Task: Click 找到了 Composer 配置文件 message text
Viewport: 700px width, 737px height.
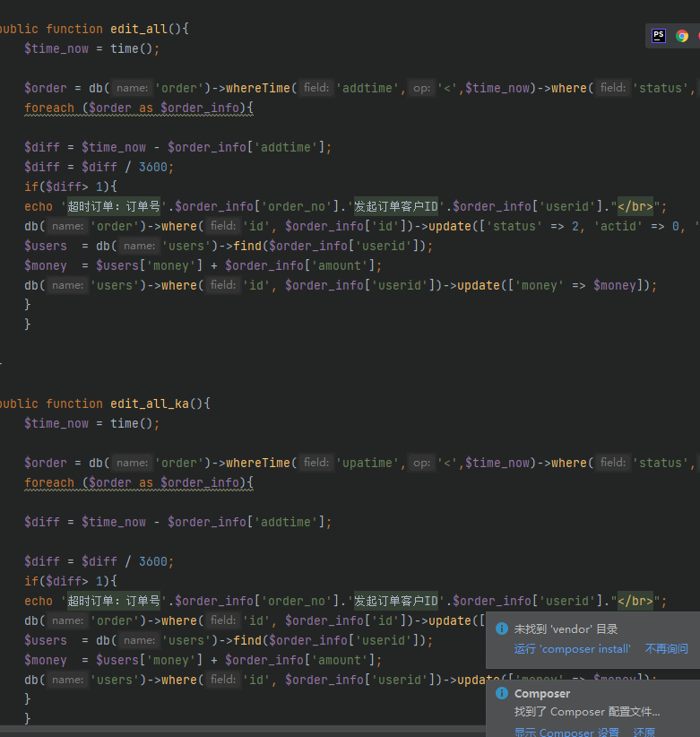Action: click(x=587, y=712)
